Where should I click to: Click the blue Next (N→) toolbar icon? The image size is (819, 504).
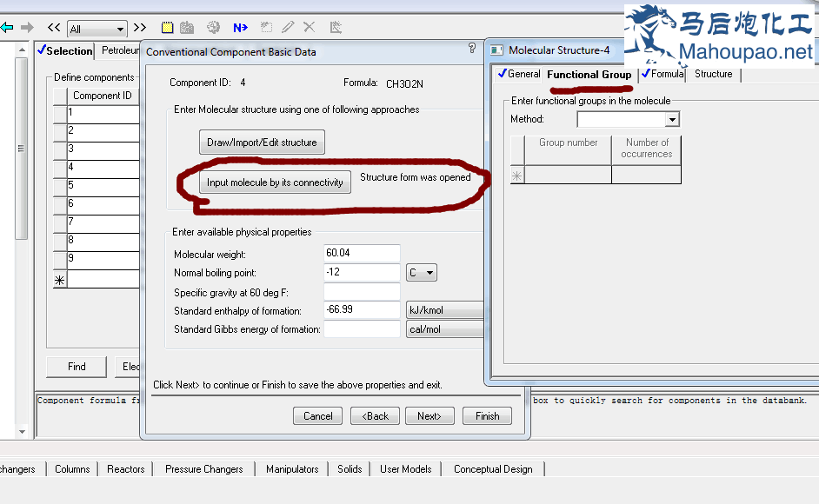pos(240,28)
